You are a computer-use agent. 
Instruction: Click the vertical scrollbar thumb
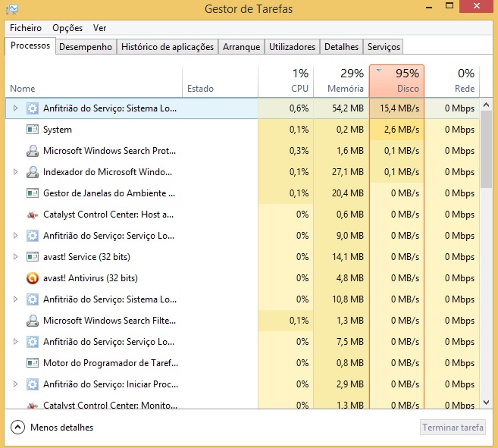[x=486, y=149]
